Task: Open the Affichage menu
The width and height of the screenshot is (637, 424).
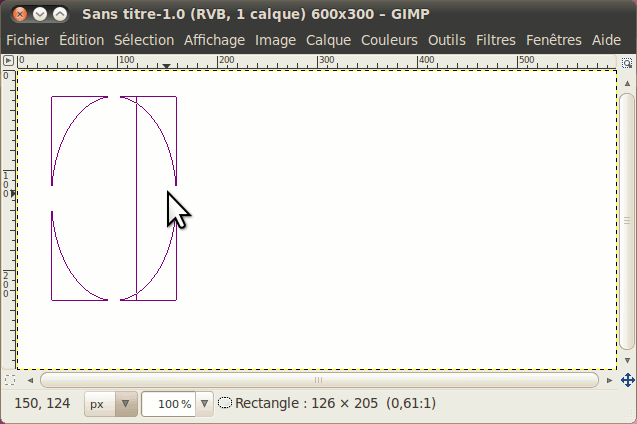Action: coord(214,40)
